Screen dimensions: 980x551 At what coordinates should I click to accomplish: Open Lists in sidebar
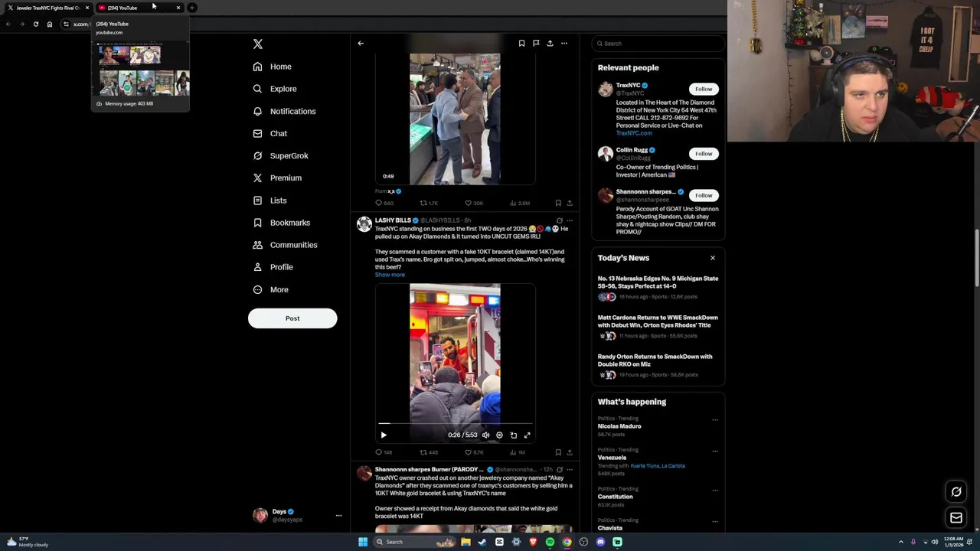(x=270, y=201)
